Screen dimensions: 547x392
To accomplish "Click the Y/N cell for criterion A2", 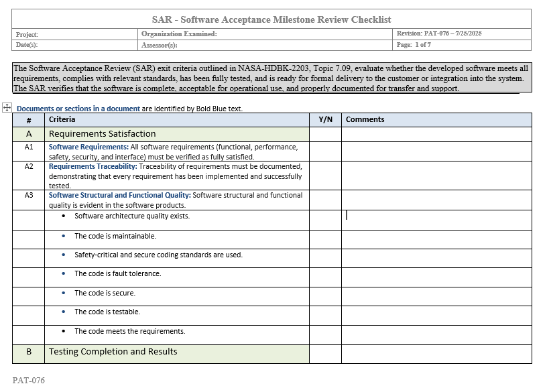I will pyautogui.click(x=325, y=176).
